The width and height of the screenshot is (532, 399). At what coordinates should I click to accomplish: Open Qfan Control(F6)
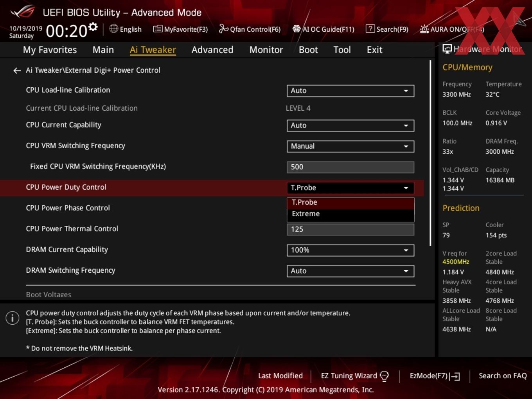250,29
